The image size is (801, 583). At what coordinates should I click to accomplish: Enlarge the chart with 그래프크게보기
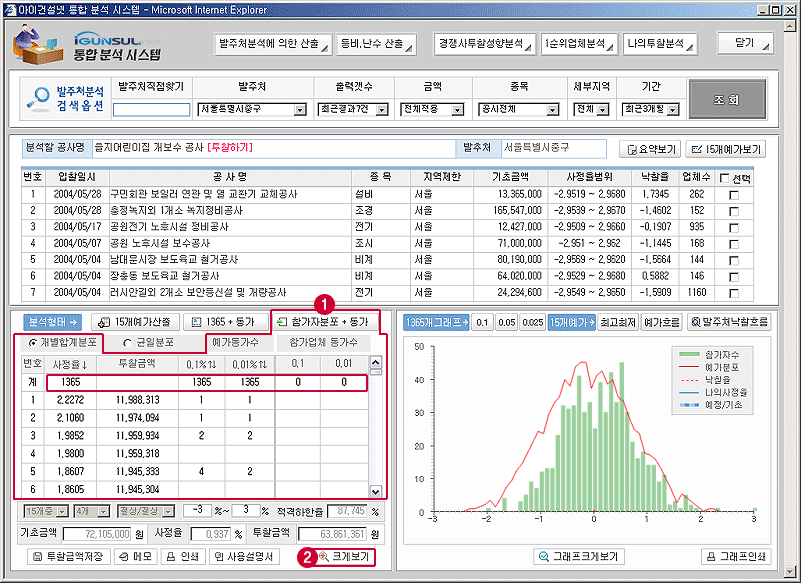[579, 556]
